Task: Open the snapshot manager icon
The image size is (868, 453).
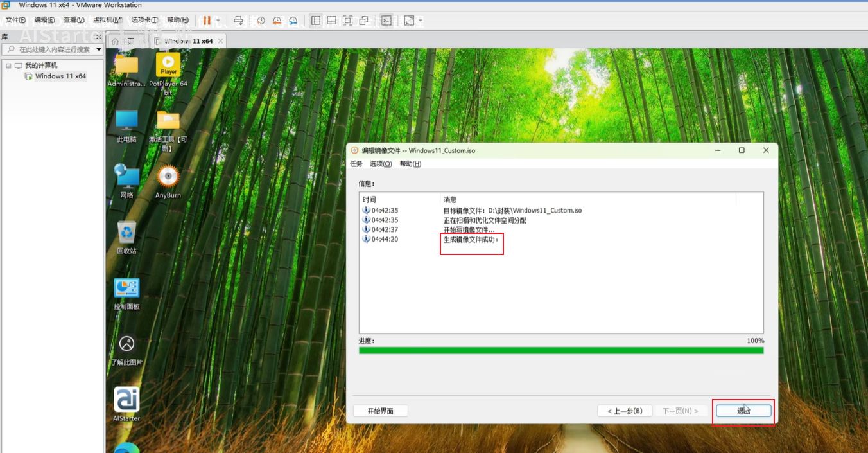Action: point(293,21)
